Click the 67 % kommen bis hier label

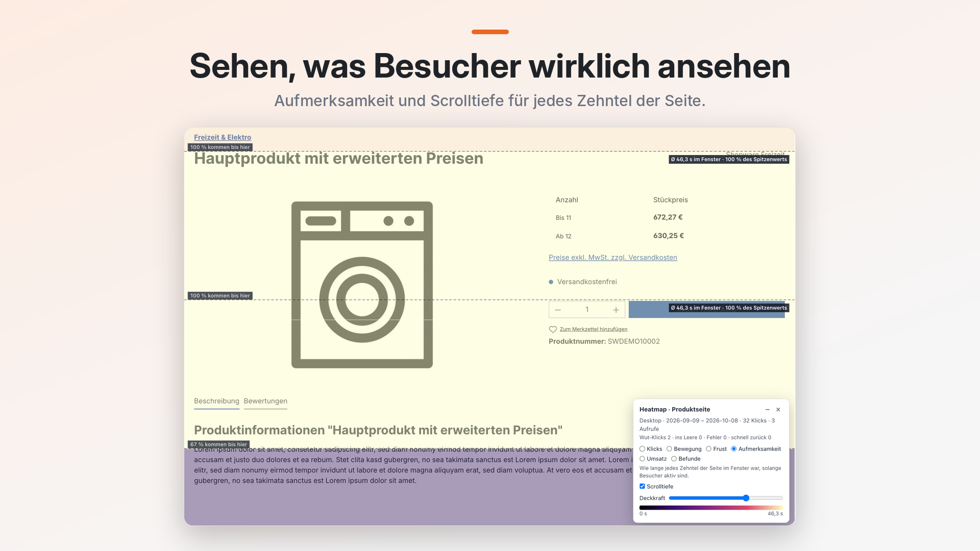pyautogui.click(x=218, y=444)
